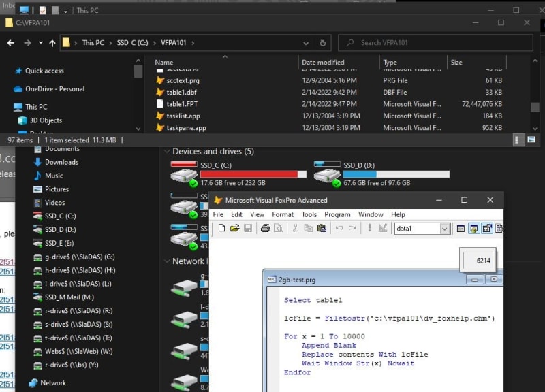Open the Program menu in Visual FoxPro
Screen dimensions: 545x392
click(x=337, y=214)
